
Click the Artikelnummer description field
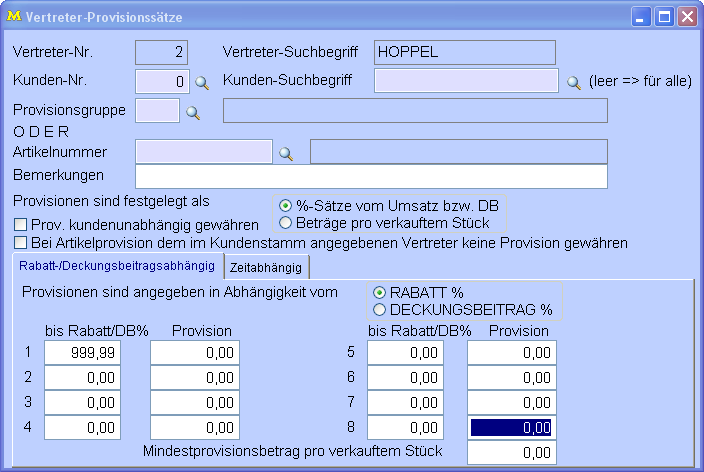[x=459, y=151]
